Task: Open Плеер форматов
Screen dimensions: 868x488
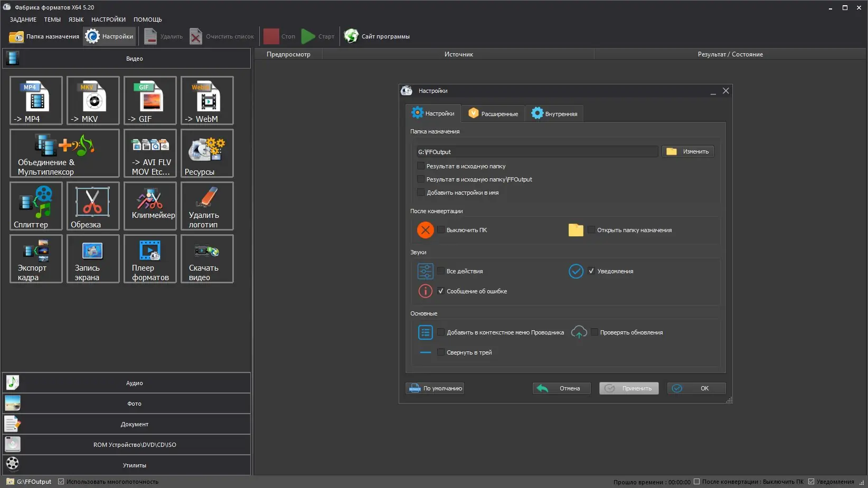Action: 150,259
